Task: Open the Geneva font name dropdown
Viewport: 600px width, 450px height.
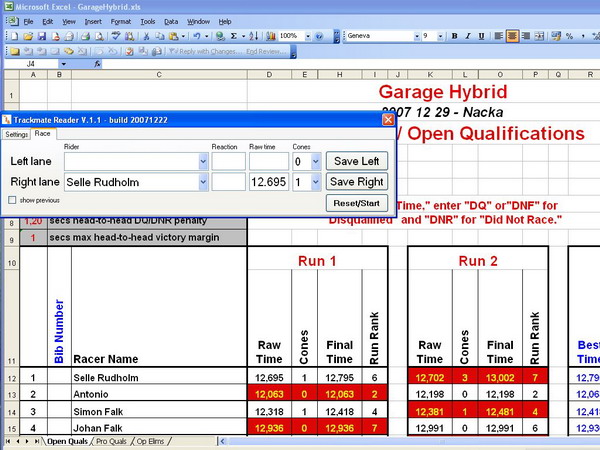Action: click(417, 36)
